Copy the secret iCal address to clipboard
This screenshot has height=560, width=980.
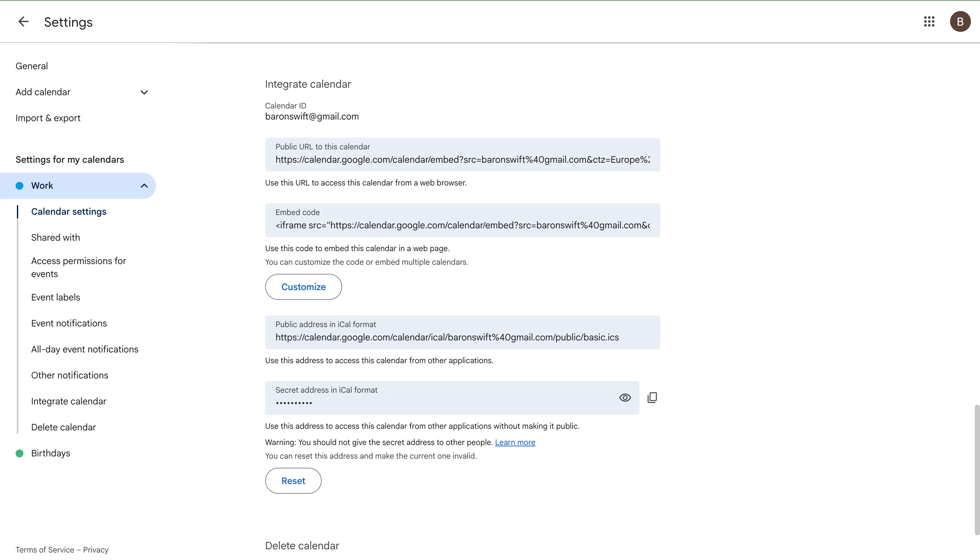(652, 398)
